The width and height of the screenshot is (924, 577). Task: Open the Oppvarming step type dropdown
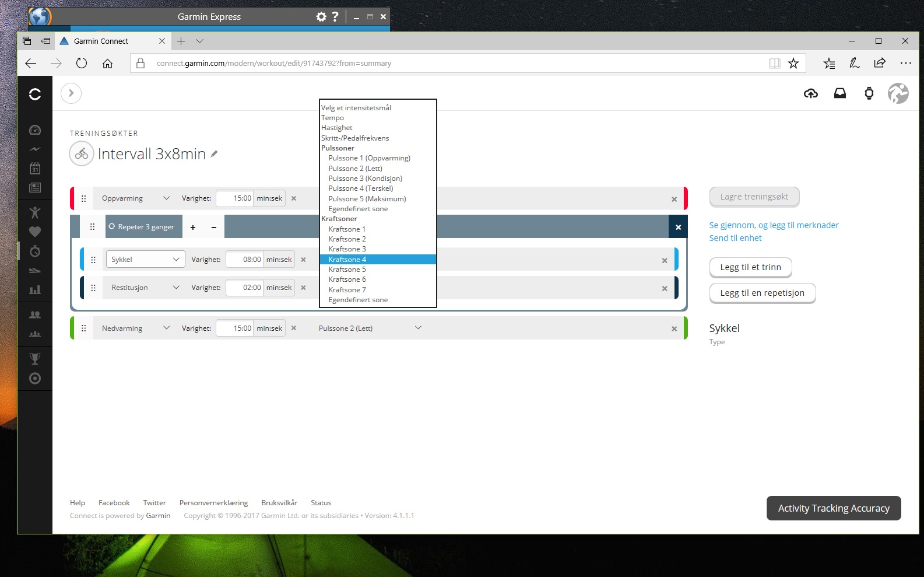136,198
